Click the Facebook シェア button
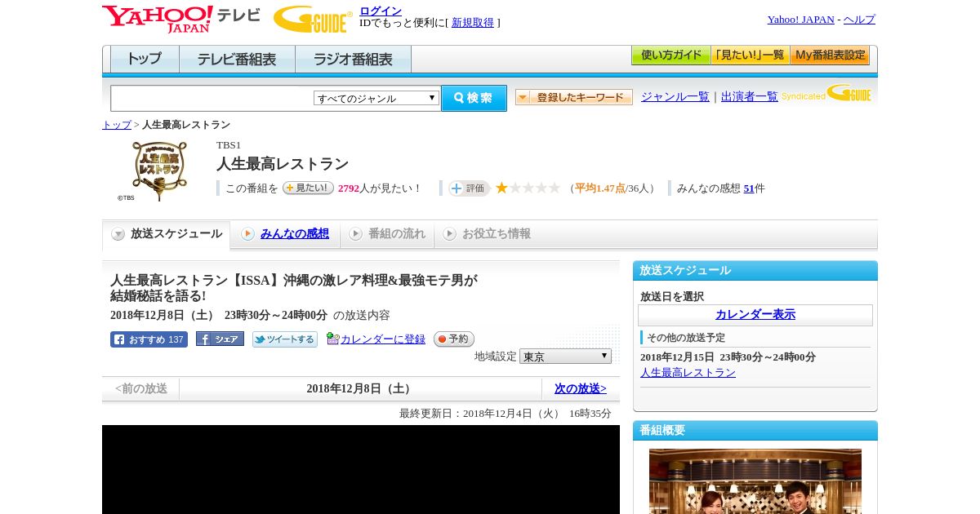 pyautogui.click(x=220, y=339)
